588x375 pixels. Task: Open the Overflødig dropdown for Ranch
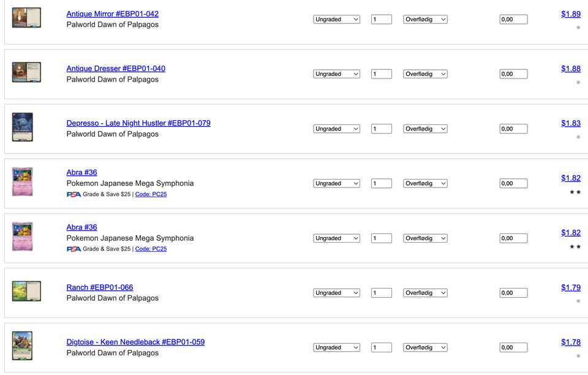click(x=425, y=293)
